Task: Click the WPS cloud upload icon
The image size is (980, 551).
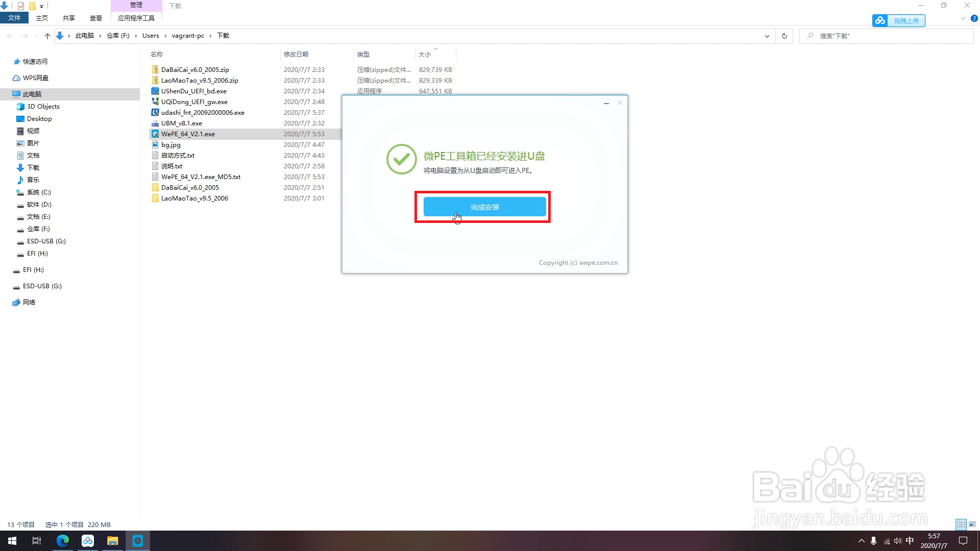Action: (880, 20)
